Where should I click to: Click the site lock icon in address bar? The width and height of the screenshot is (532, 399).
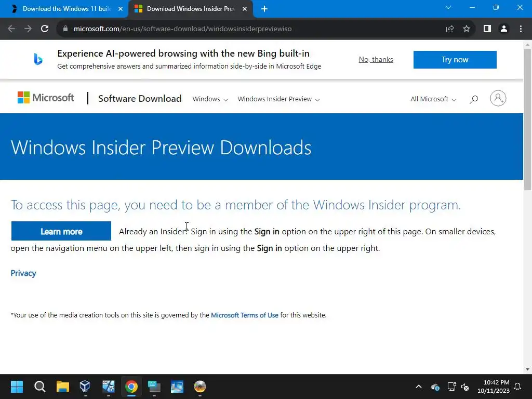(65, 29)
